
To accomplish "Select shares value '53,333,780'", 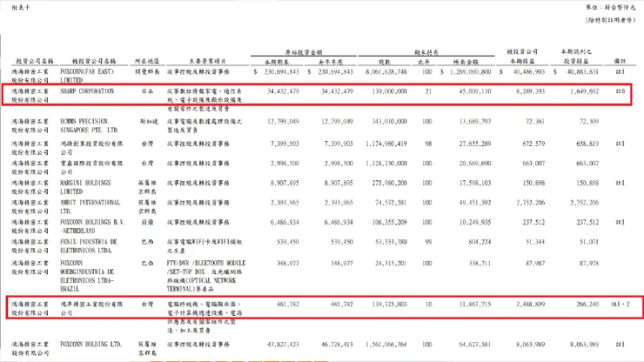I will click(x=391, y=242).
